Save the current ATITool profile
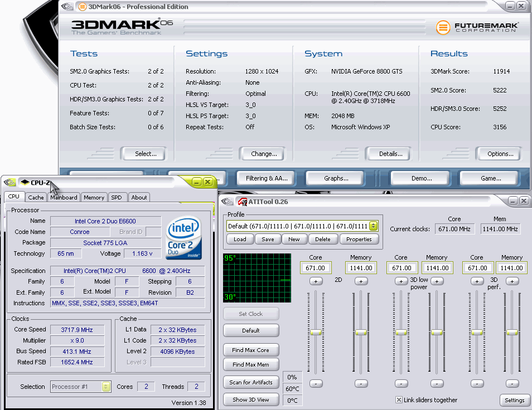The width and height of the screenshot is (532, 410). point(268,239)
